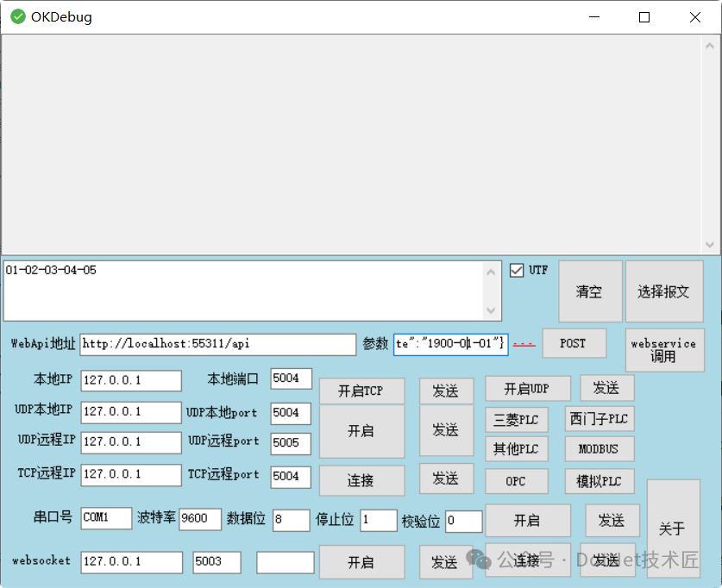Click 发送 right of the 开启UDP button
Viewport: 722px width, 588px height.
coord(607,388)
